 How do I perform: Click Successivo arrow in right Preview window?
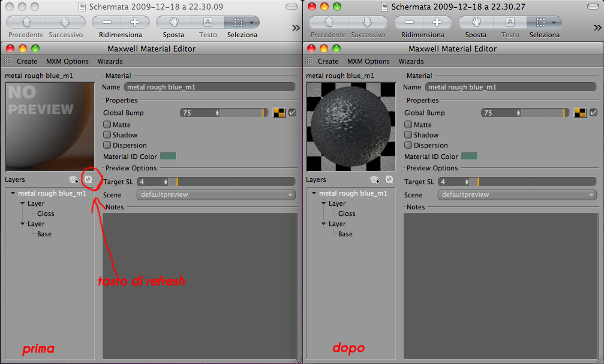pyautogui.click(x=368, y=22)
